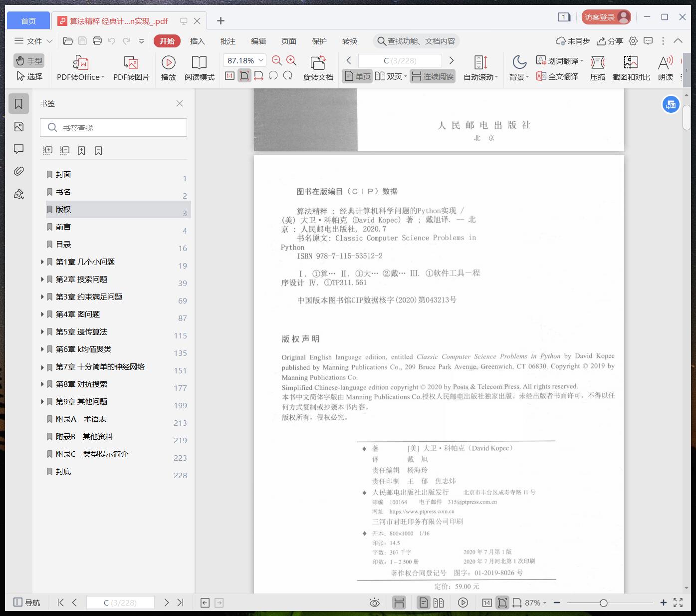The width and height of the screenshot is (696, 616).
Task: Open the folder icon to open a file
Action: [x=68, y=41]
